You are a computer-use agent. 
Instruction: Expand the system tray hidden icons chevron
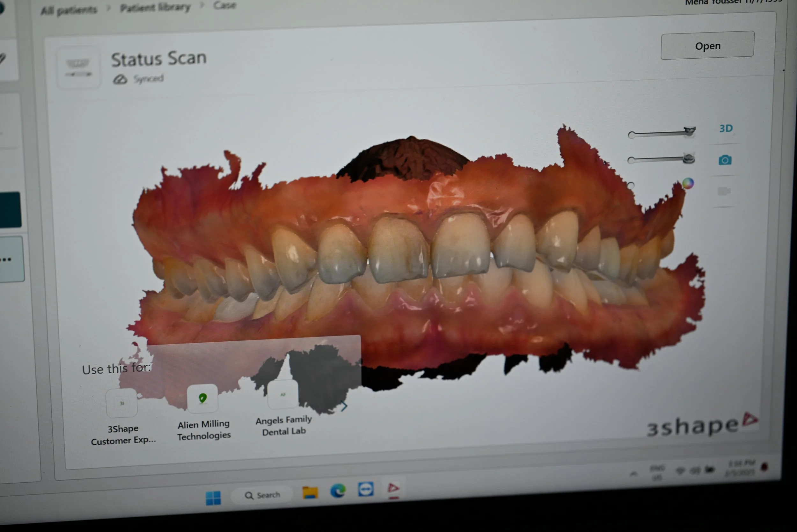633,474
